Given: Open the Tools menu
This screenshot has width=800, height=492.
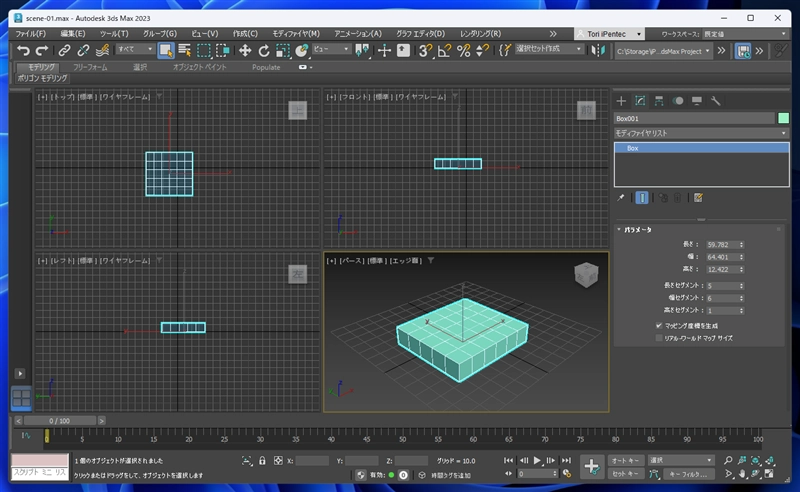Looking at the screenshot, I should coord(114,34).
